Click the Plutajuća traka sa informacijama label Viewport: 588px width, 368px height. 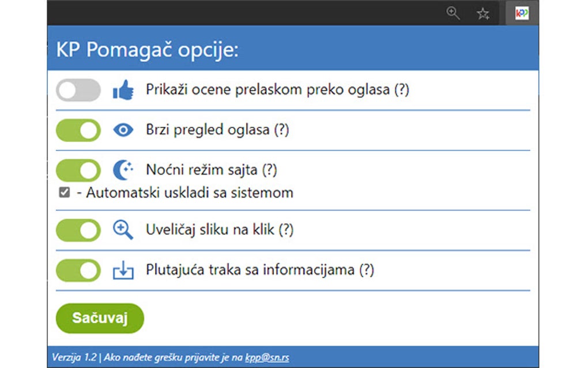250,270
